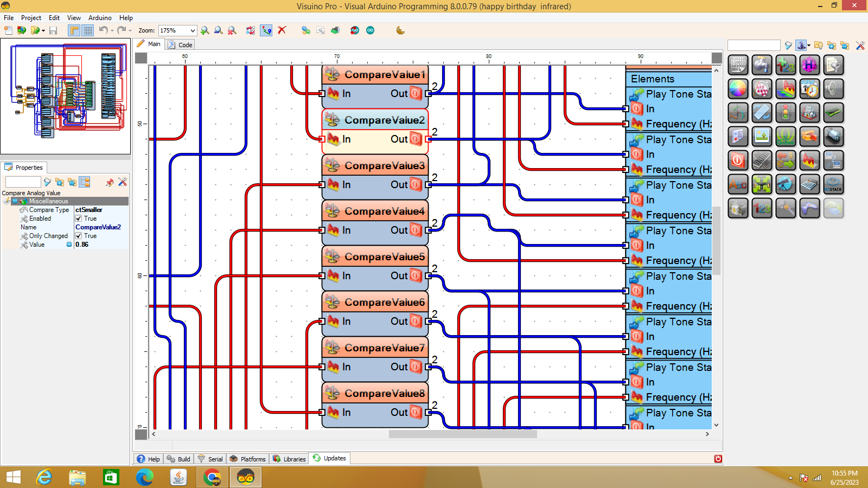Uncheck the Enabled property checkbox
The height and width of the screenshot is (488, 868).
tap(79, 219)
